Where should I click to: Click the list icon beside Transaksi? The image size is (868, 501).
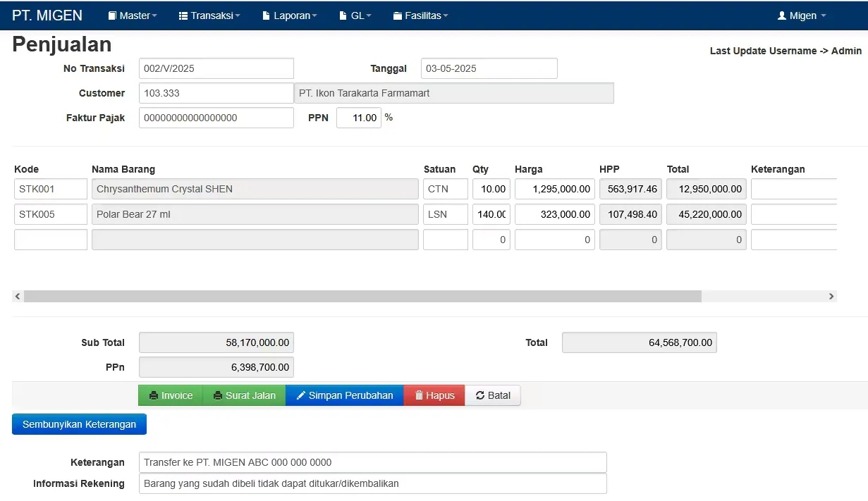[183, 16]
